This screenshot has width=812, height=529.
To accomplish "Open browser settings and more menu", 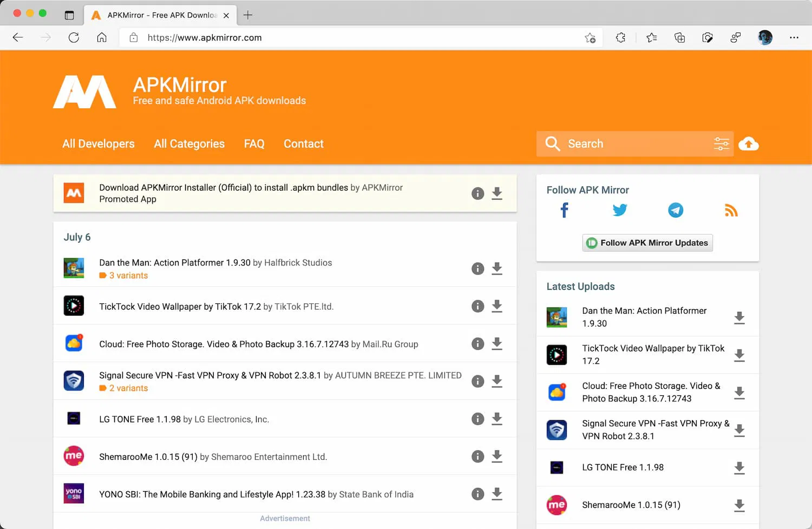I will (794, 37).
